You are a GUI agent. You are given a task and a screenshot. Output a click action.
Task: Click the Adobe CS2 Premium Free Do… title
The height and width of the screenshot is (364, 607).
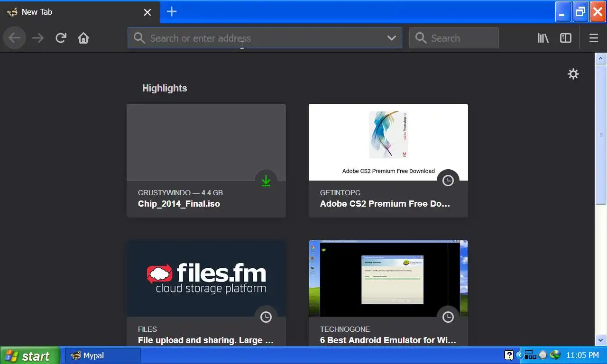385,204
